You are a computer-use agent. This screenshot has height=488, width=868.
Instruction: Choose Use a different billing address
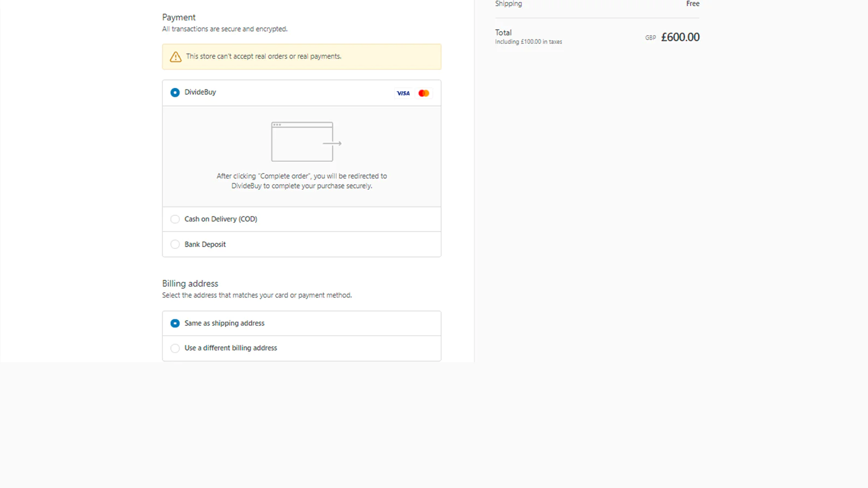tap(175, 348)
